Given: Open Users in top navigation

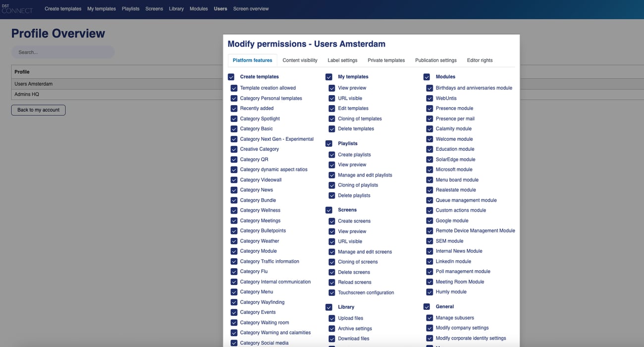Looking at the screenshot, I should pyautogui.click(x=220, y=9).
